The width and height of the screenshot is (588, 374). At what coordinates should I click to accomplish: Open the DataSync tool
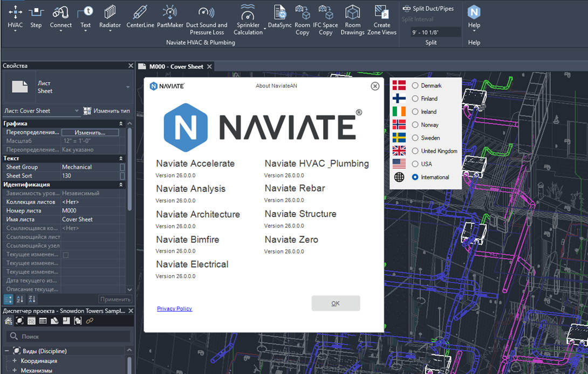[280, 18]
